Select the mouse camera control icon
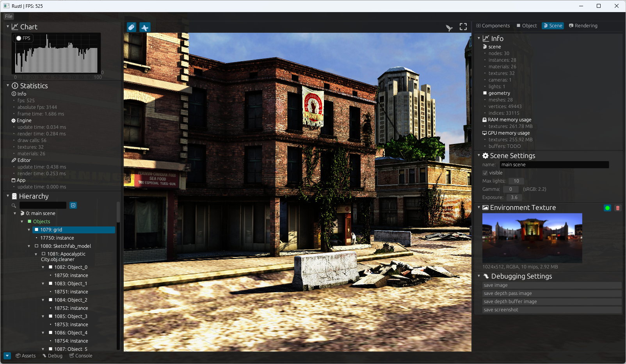Screen dimensions: 626x364 (132, 27)
